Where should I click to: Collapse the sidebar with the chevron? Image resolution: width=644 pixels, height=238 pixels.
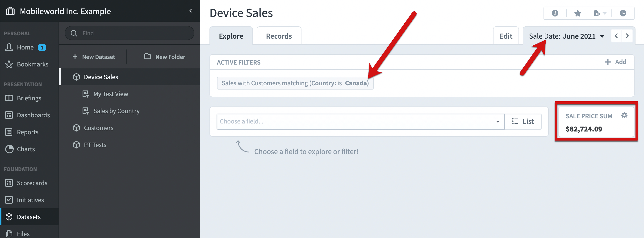pyautogui.click(x=191, y=11)
